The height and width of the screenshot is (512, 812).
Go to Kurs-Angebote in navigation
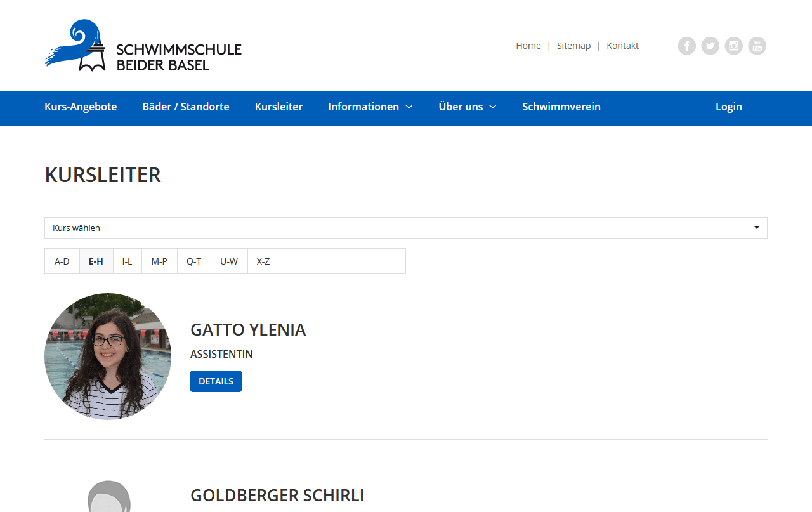pos(81,107)
